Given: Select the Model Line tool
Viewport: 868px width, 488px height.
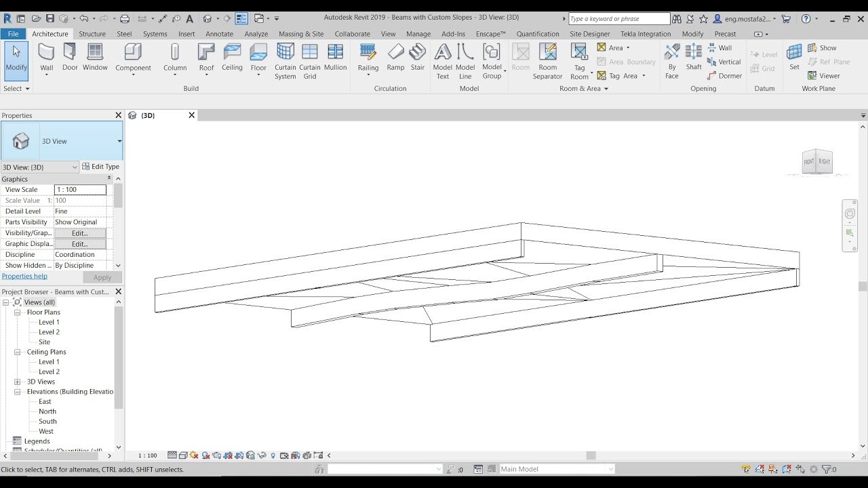Looking at the screenshot, I should pyautogui.click(x=465, y=61).
